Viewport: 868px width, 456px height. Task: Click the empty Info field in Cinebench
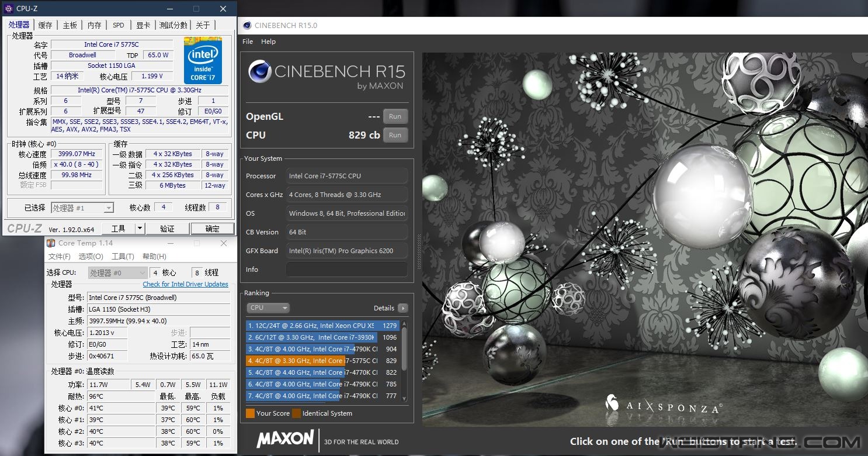(346, 270)
